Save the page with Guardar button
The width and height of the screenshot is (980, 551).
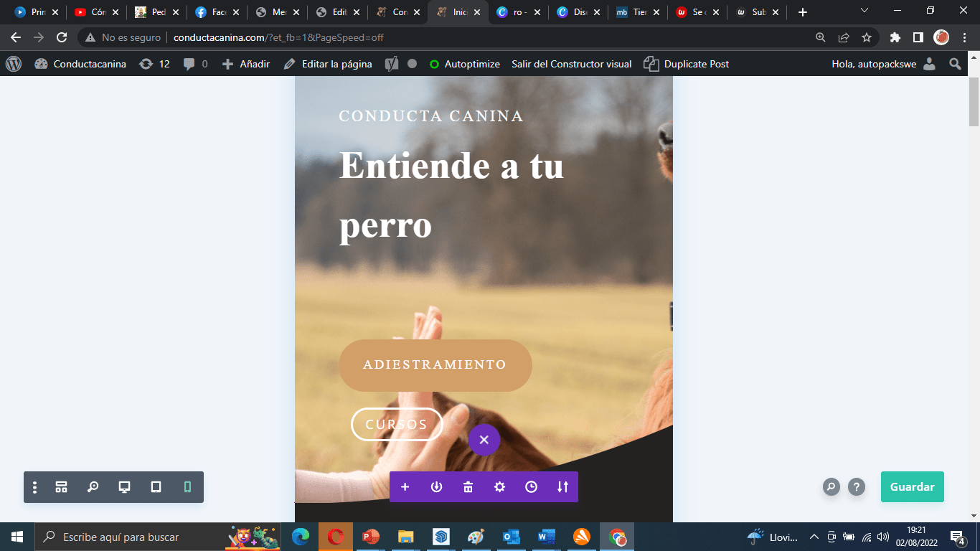913,486
